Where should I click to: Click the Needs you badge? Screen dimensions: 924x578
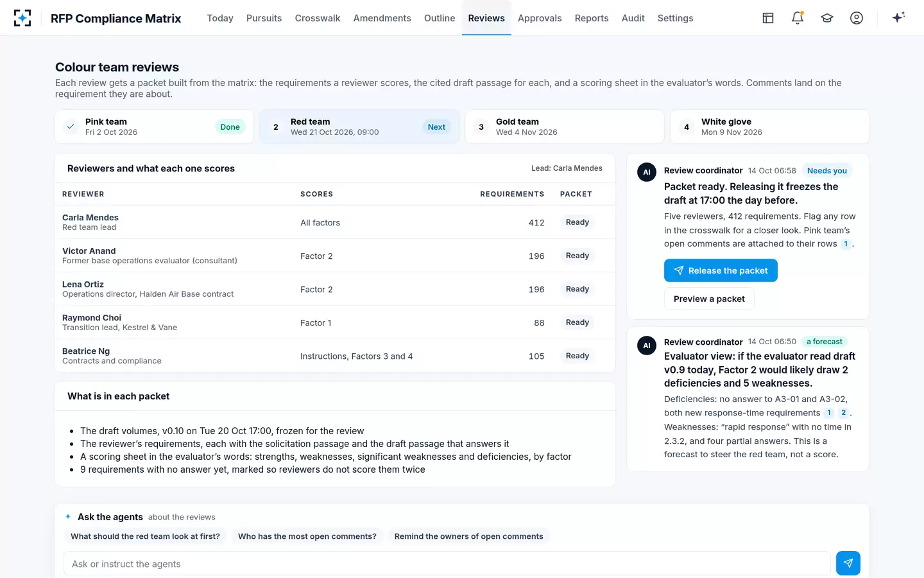point(827,171)
